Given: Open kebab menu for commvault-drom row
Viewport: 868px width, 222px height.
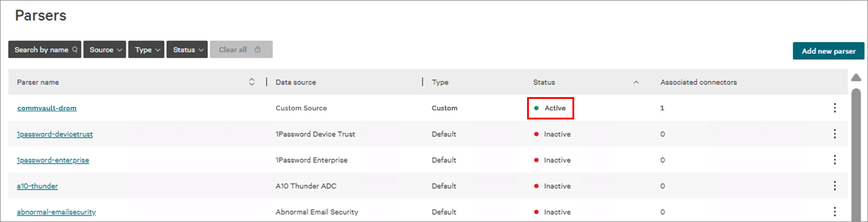Looking at the screenshot, I should point(835,108).
